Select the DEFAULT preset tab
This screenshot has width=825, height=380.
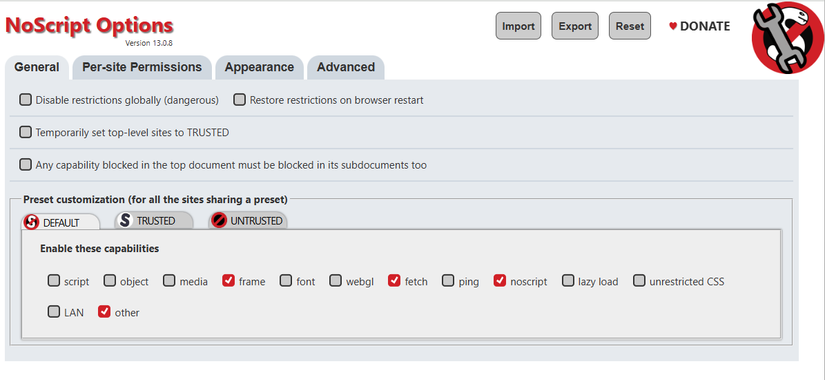coord(61,222)
